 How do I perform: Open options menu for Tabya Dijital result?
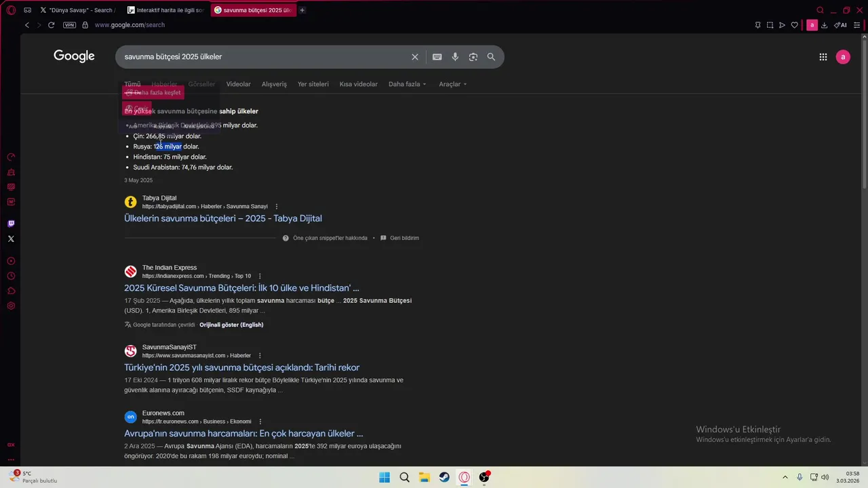coord(277,207)
